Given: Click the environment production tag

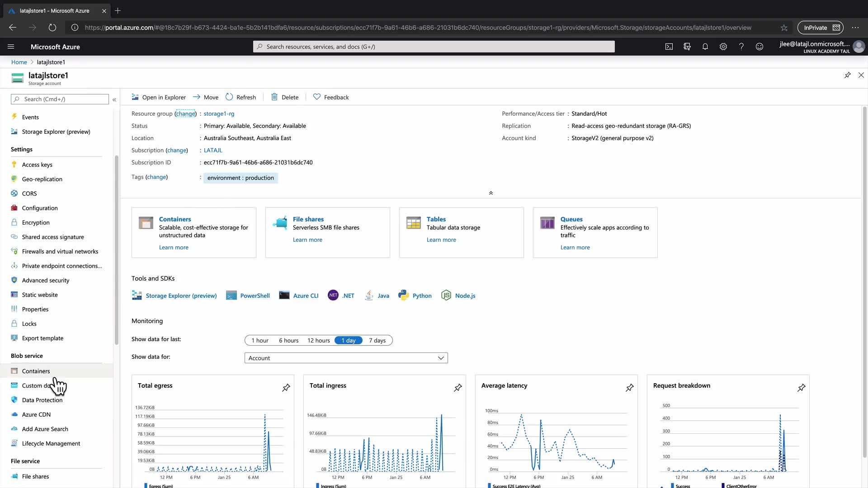Looking at the screenshot, I should coord(241,178).
